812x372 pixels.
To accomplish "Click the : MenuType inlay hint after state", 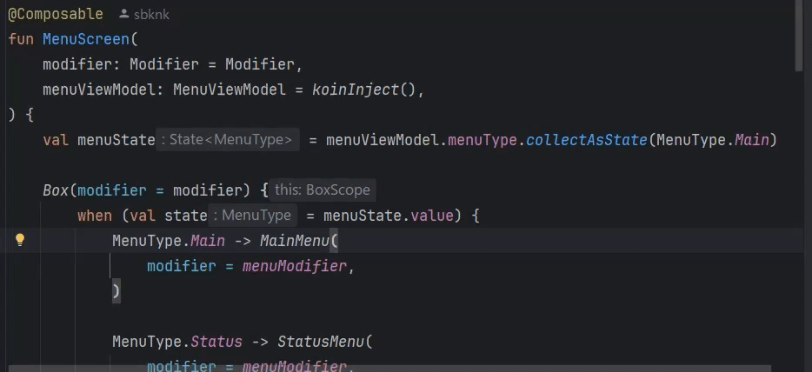I will [253, 216].
